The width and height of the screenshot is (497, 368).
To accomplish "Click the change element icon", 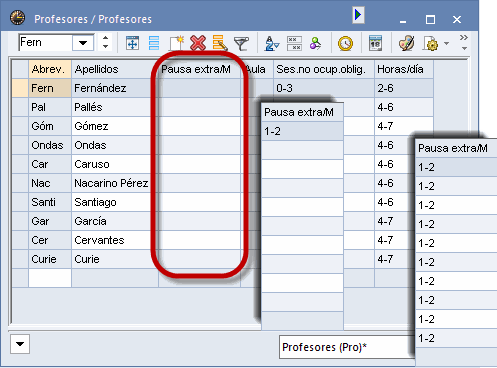I will pos(315,44).
